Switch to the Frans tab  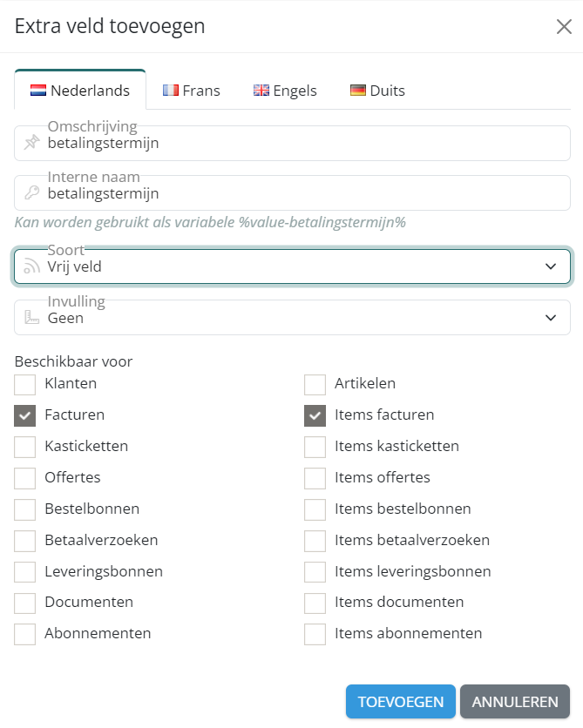[192, 91]
